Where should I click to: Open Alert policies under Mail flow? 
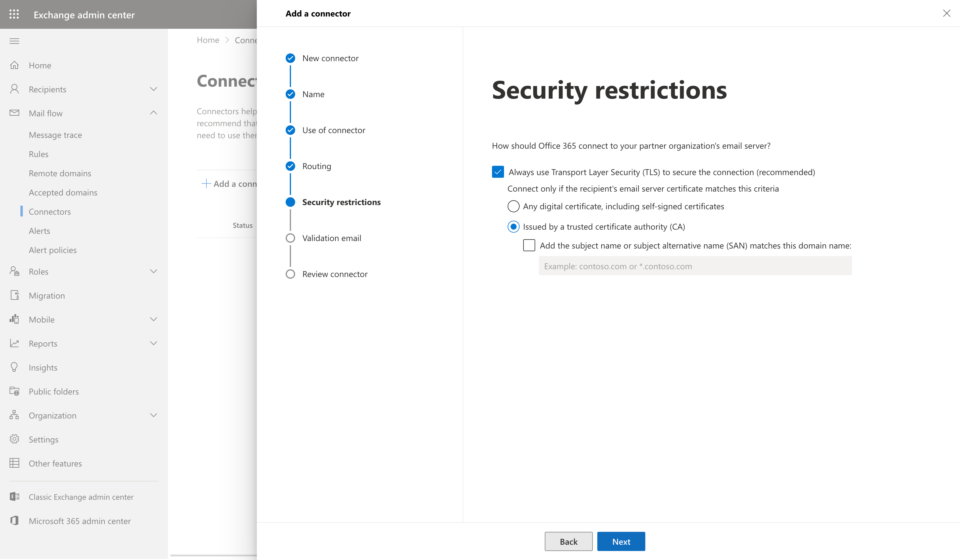click(x=52, y=250)
